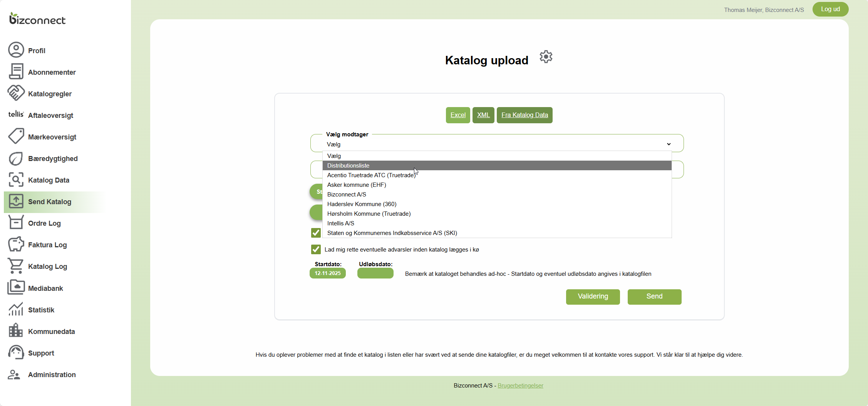
Task: Switch to Fra Katalog Data tab
Action: pos(524,115)
